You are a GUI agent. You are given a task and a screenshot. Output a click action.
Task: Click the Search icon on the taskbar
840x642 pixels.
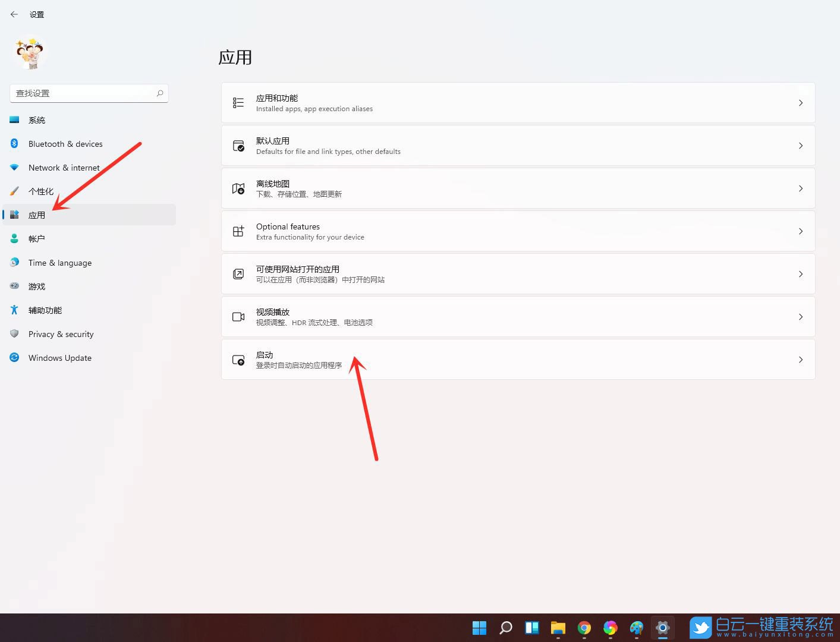pos(505,628)
